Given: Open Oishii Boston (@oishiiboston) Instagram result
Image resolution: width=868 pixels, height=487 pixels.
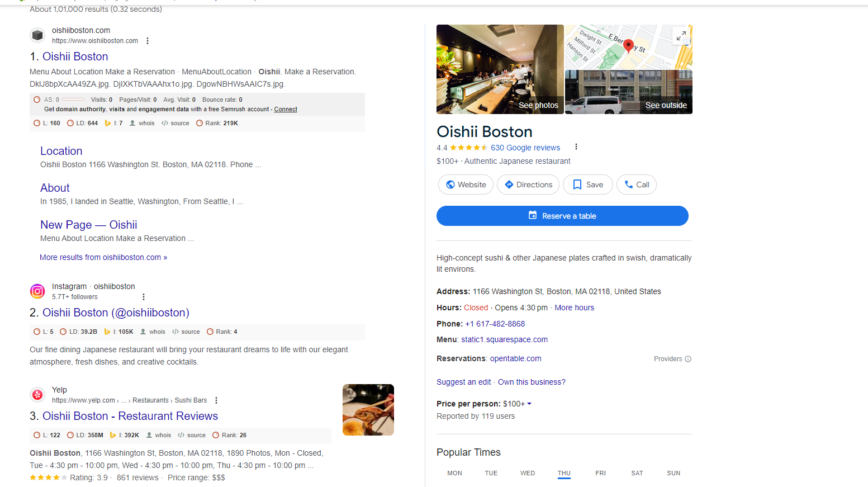Looking at the screenshot, I should 116,313.
